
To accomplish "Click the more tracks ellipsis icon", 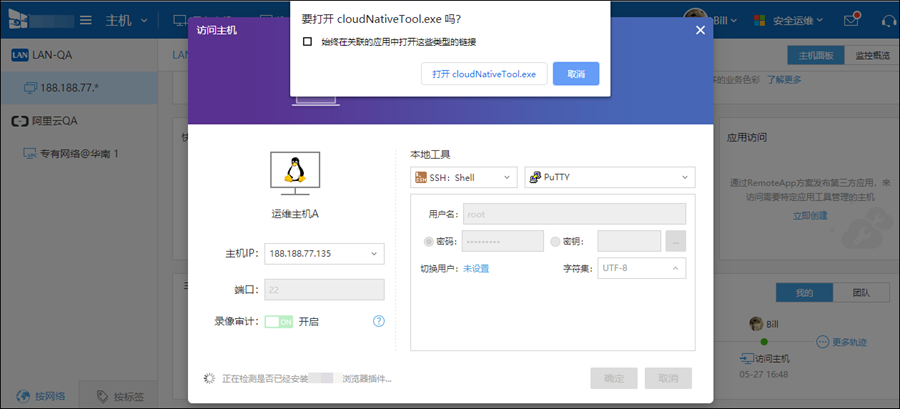I will pyautogui.click(x=823, y=342).
